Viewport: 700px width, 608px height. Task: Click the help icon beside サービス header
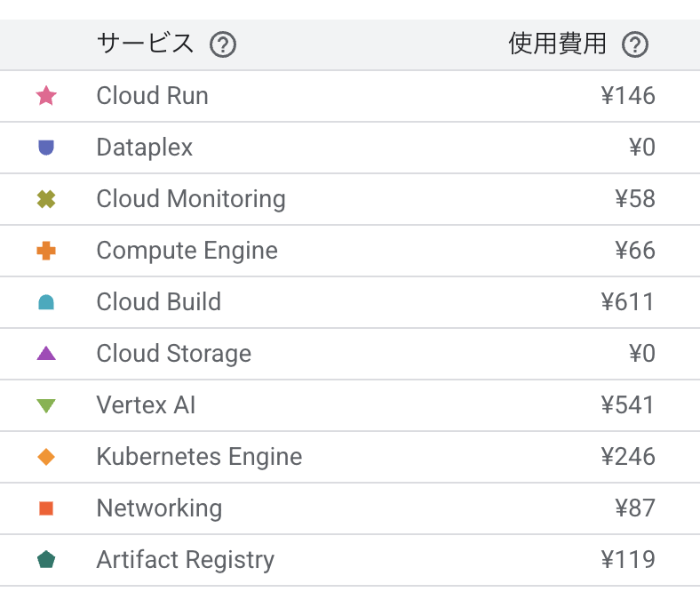pyautogui.click(x=222, y=44)
